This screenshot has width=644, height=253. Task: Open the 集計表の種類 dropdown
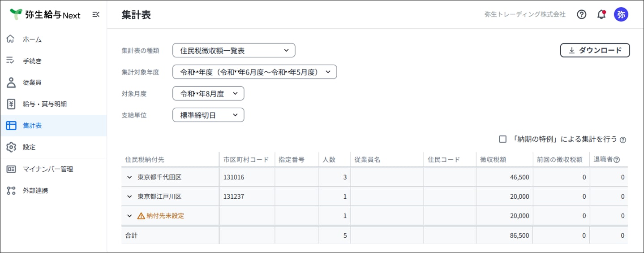coord(234,51)
